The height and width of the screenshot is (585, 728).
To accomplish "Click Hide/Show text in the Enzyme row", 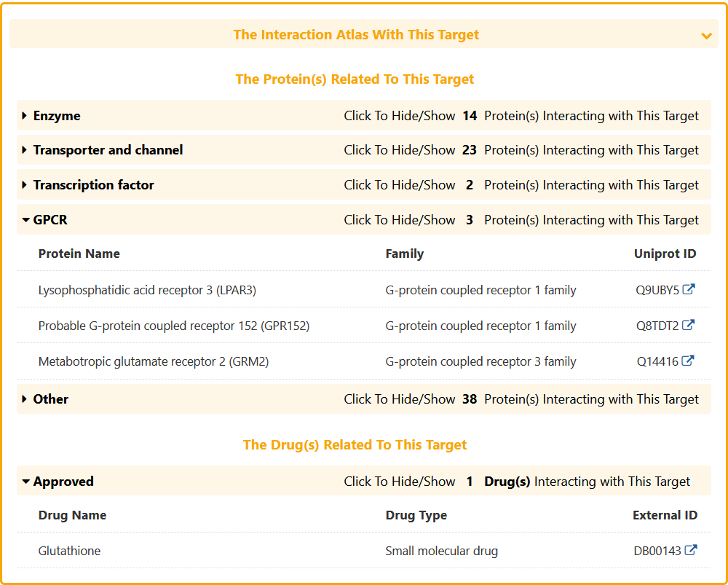I will pos(400,116).
